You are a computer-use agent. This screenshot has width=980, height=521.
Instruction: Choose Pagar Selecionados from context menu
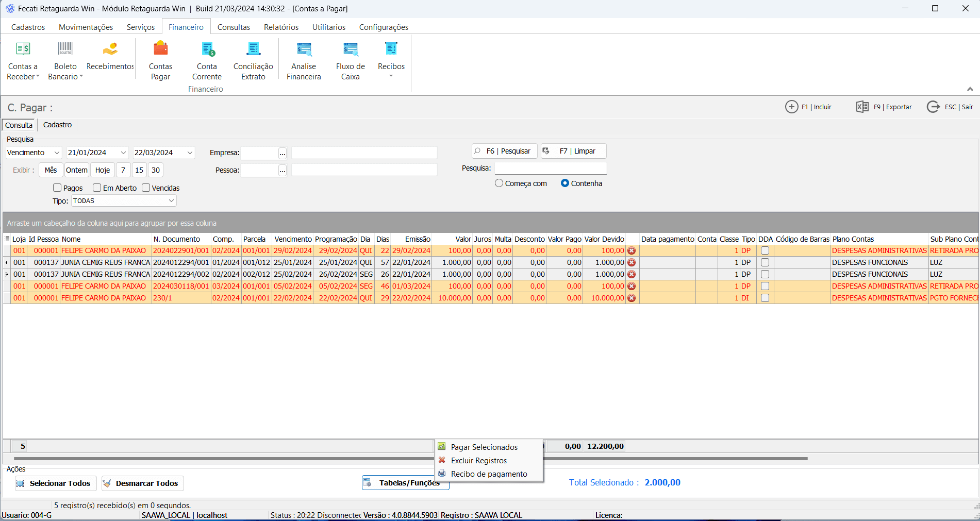(x=484, y=447)
